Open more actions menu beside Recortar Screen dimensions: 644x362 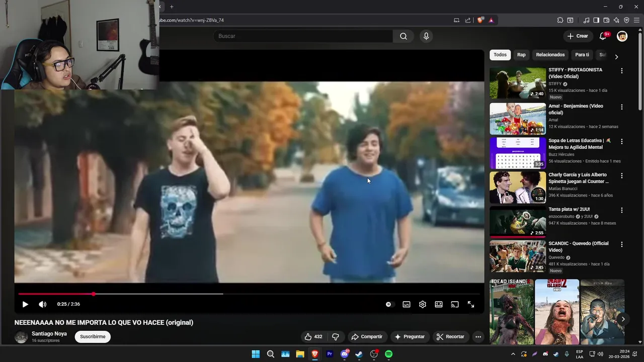click(x=478, y=337)
